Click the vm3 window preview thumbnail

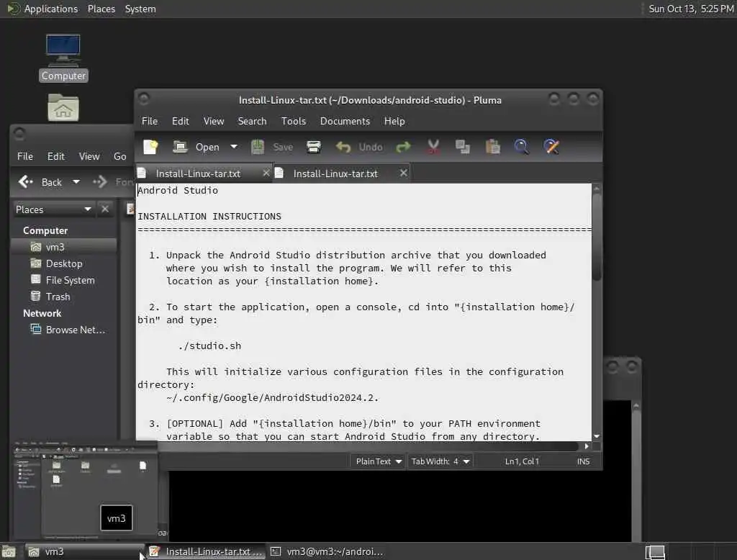point(85,490)
